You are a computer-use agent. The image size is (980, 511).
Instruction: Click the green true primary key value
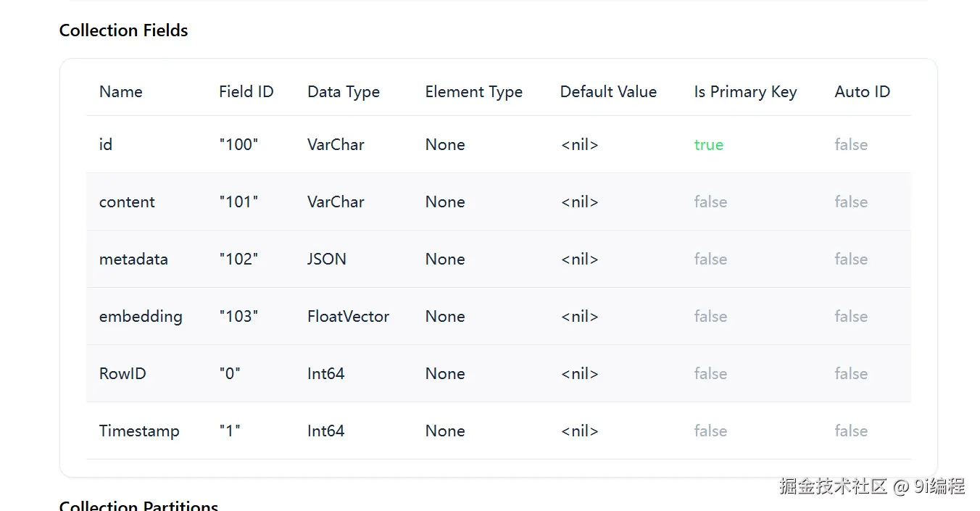pos(708,144)
